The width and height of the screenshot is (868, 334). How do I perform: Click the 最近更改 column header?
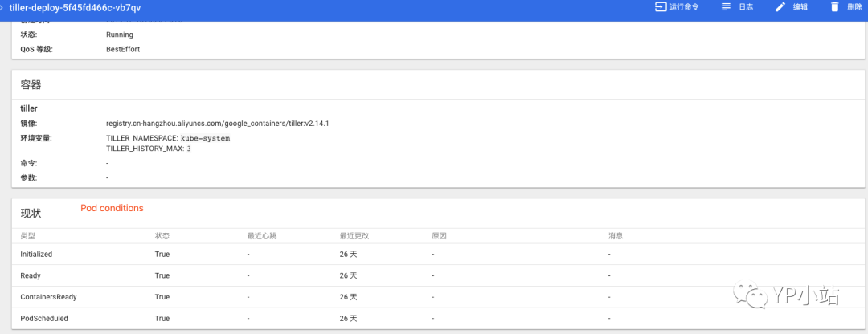354,236
